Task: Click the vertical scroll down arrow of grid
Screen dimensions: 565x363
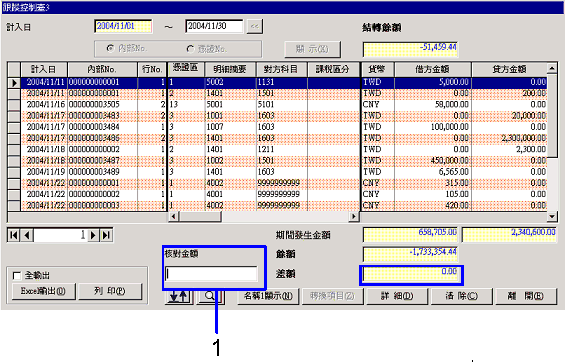Action: [552, 216]
